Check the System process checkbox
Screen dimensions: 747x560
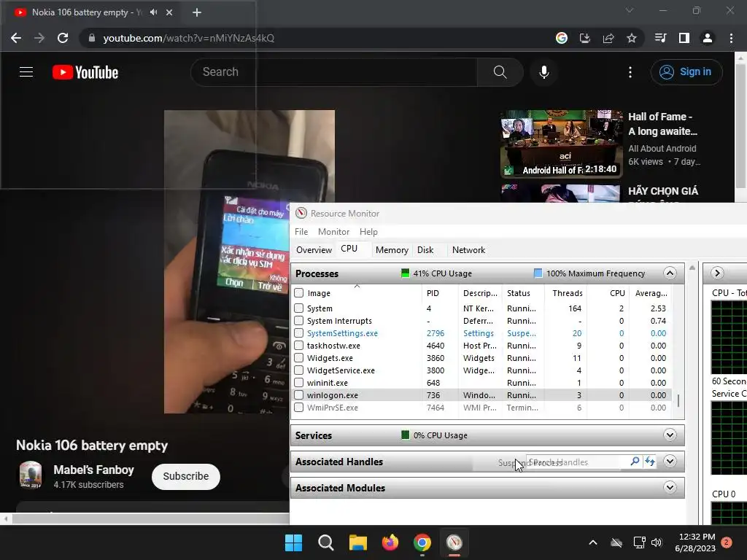pyautogui.click(x=298, y=308)
